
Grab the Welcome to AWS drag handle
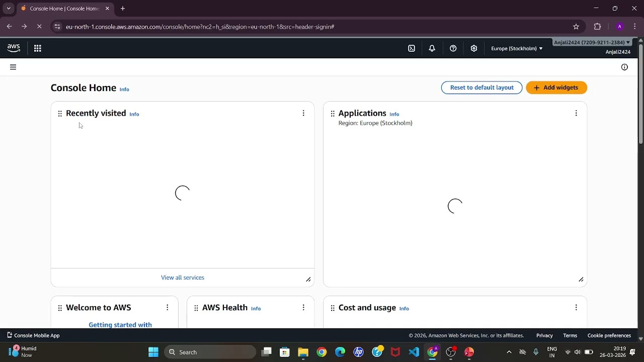pyautogui.click(x=60, y=308)
